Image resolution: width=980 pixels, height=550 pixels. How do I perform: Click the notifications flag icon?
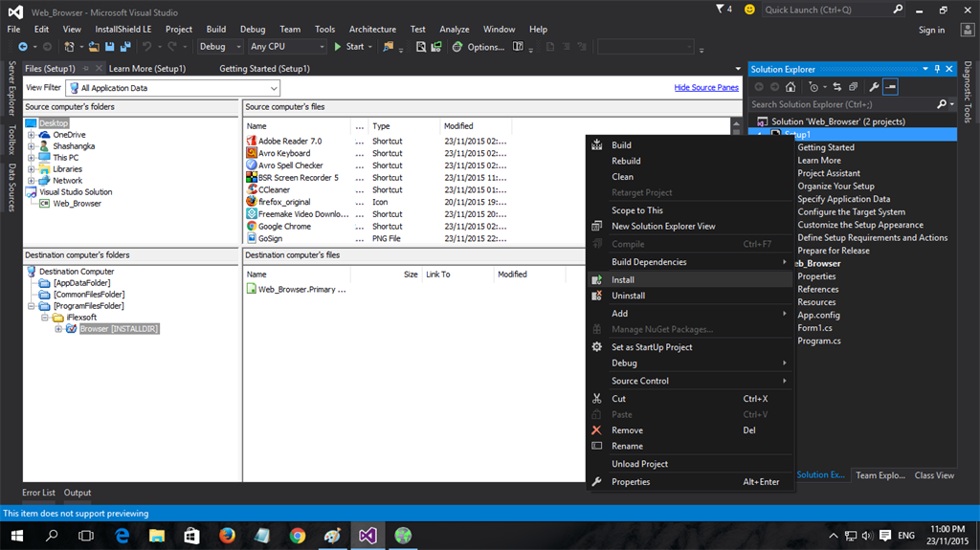coord(721,10)
